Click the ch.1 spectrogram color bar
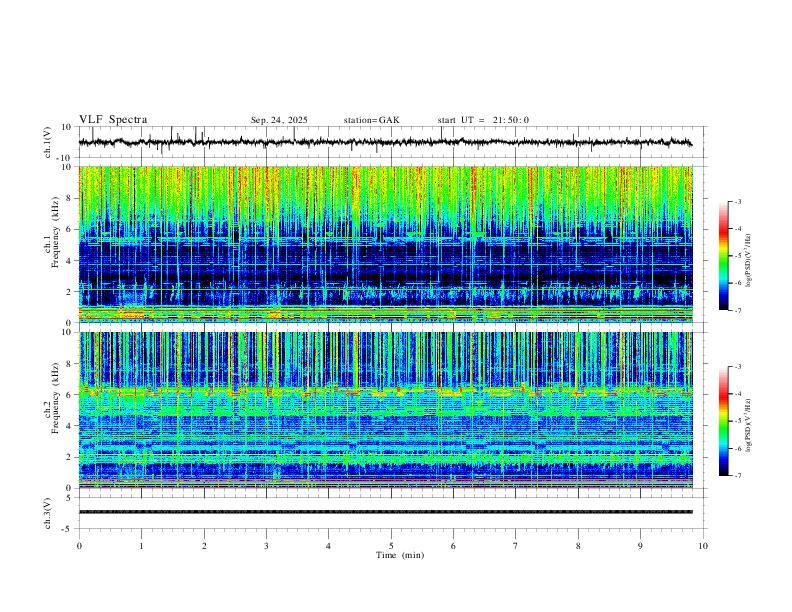The height and width of the screenshot is (612, 792). (x=723, y=256)
